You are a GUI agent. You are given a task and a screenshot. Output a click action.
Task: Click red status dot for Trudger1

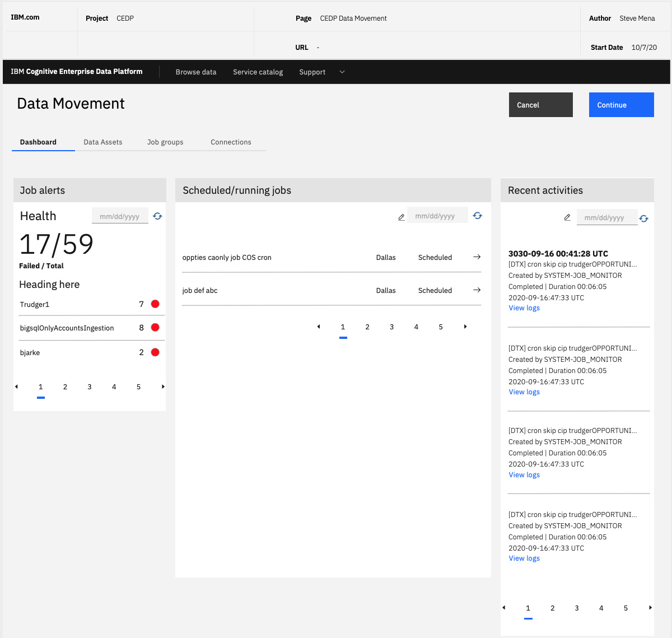(155, 304)
